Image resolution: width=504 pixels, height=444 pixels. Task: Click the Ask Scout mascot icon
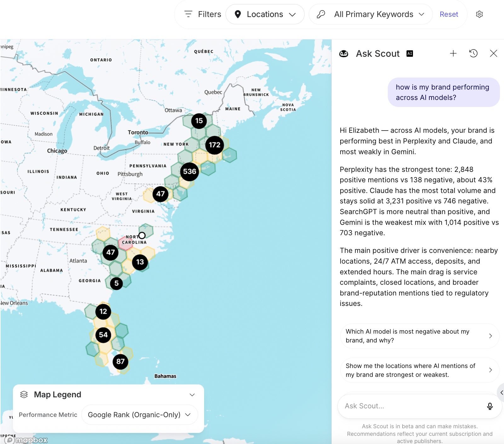click(x=344, y=54)
